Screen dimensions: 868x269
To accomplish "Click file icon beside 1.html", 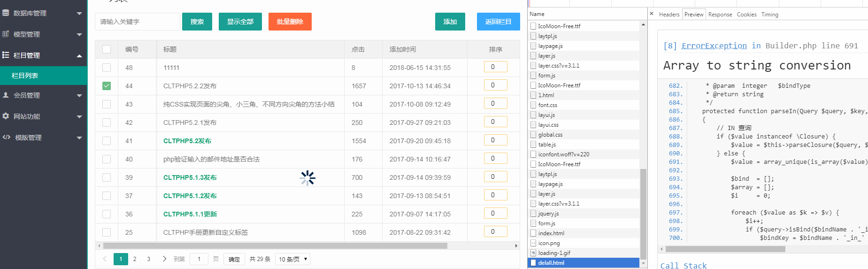I will click(533, 95).
